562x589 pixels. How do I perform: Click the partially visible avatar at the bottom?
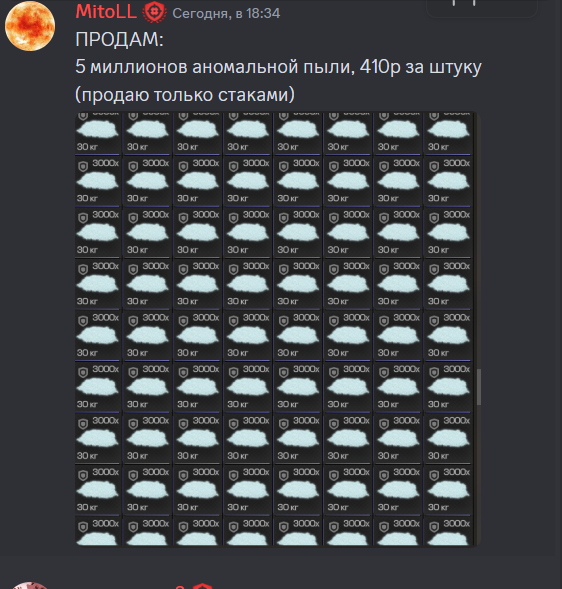click(x=30, y=585)
